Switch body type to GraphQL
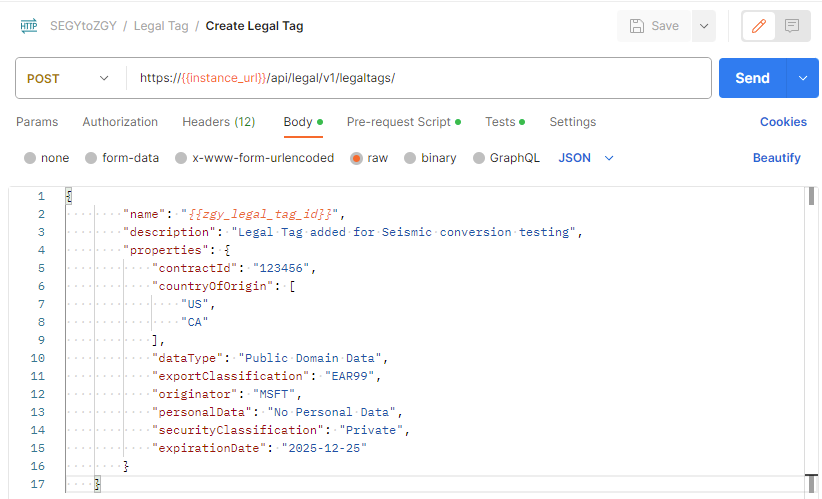The image size is (822, 499). point(479,158)
